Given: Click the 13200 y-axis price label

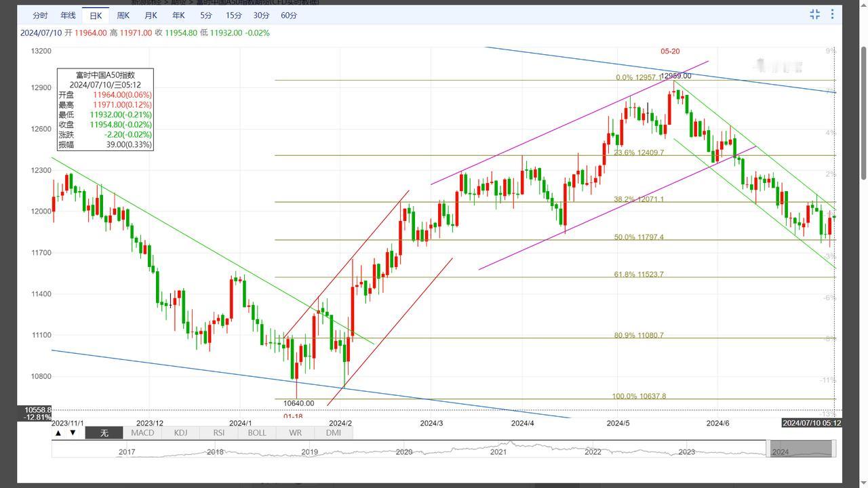Looking at the screenshot, I should [41, 51].
